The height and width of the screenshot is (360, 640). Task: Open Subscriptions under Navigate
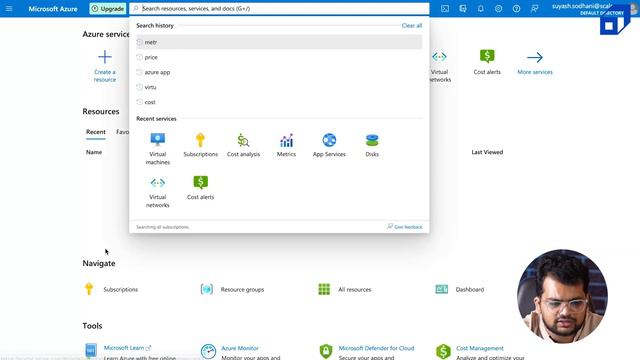(x=110, y=289)
